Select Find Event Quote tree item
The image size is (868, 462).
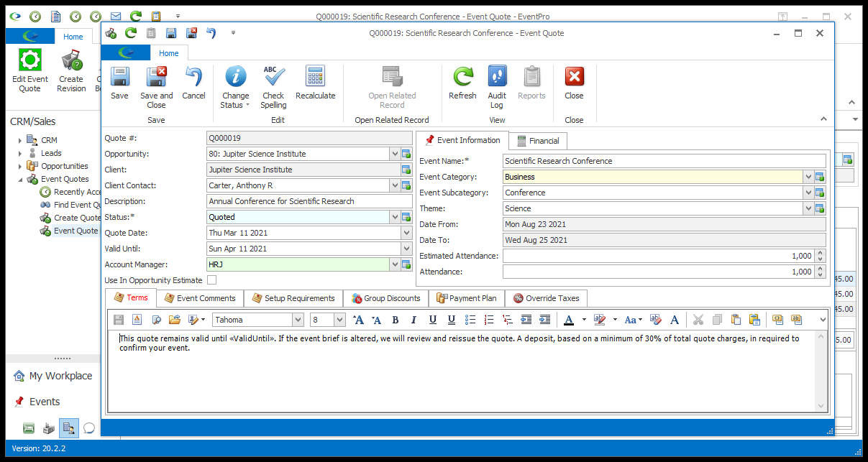[x=70, y=205]
